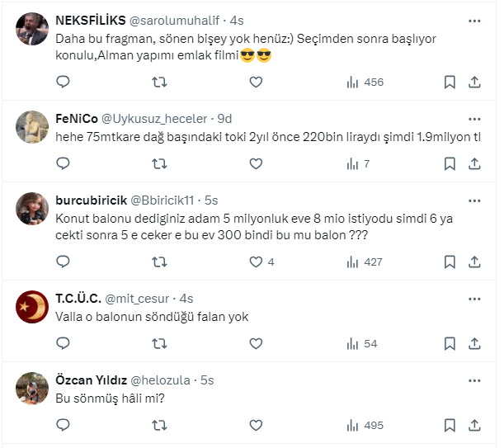Bookmark the FeNiCo tweet

[450, 163]
